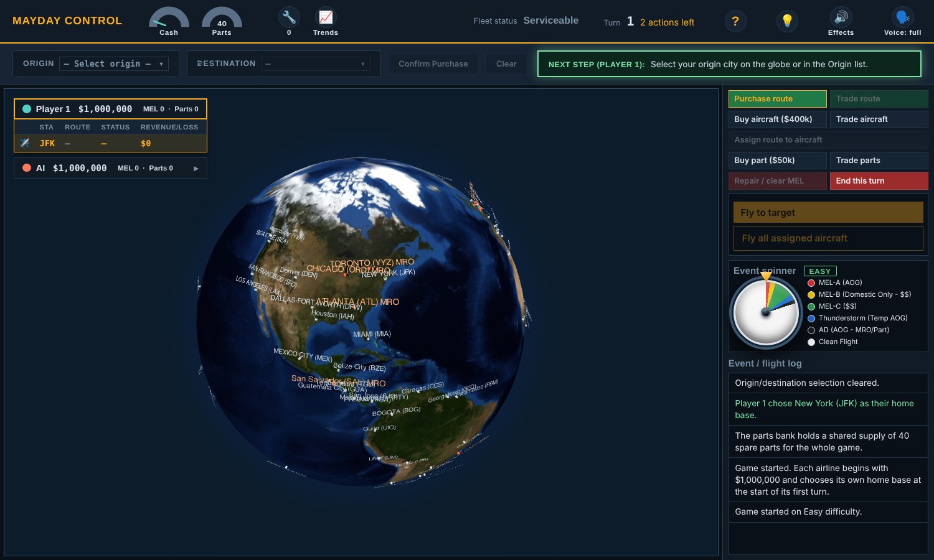Screen dimensions: 934x560
Task: Open the Select origin dropdown
Action: [x=114, y=63]
